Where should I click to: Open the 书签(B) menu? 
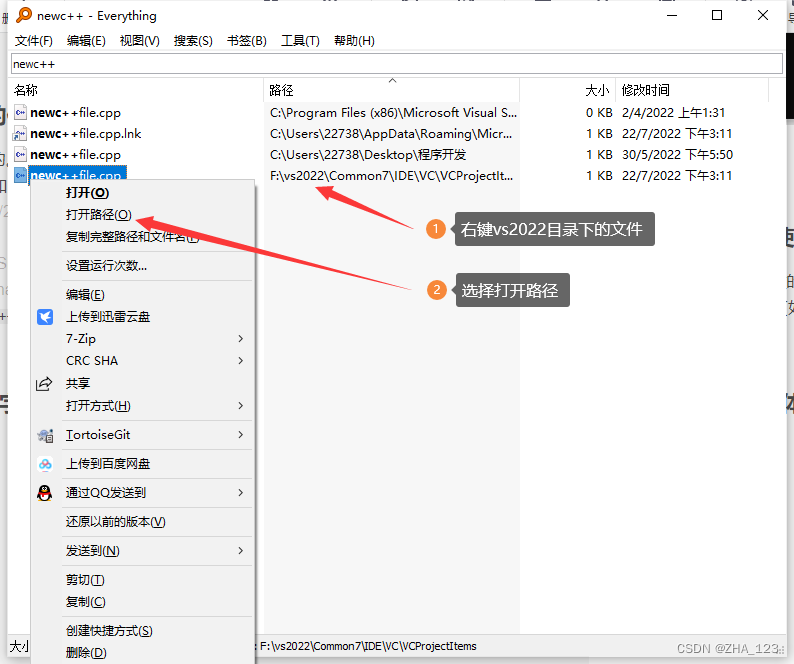tap(247, 41)
